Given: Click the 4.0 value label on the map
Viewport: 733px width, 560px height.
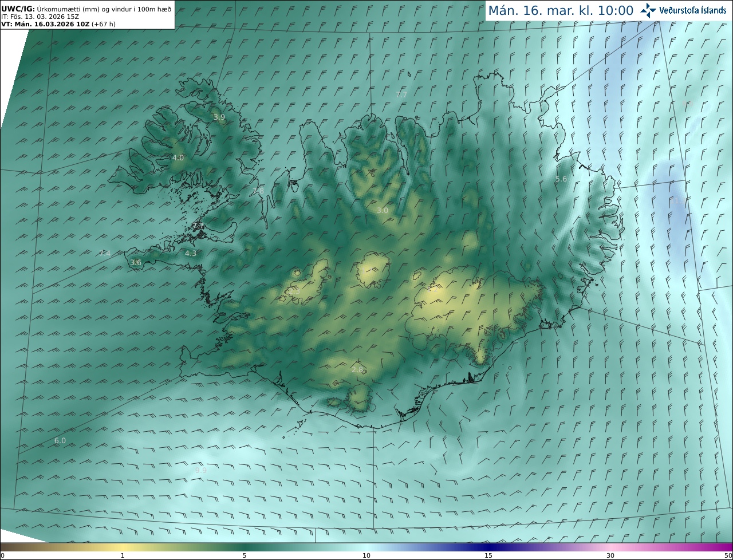Looking at the screenshot, I should click(x=178, y=157).
